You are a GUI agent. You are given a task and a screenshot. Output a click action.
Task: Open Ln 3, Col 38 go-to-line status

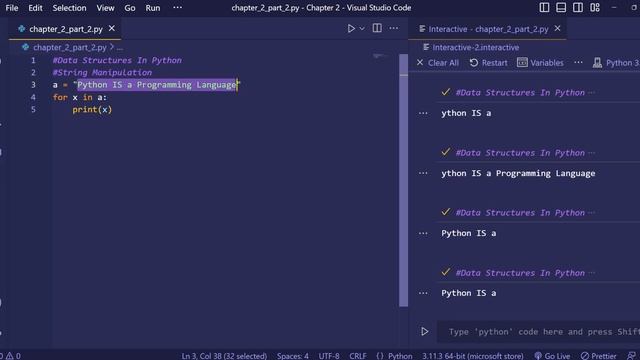[224, 356]
